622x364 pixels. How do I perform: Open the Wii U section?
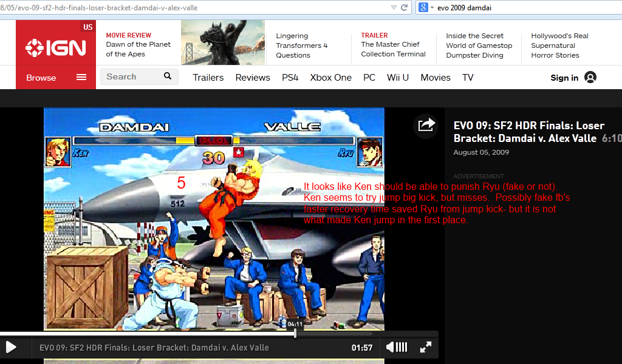[398, 78]
